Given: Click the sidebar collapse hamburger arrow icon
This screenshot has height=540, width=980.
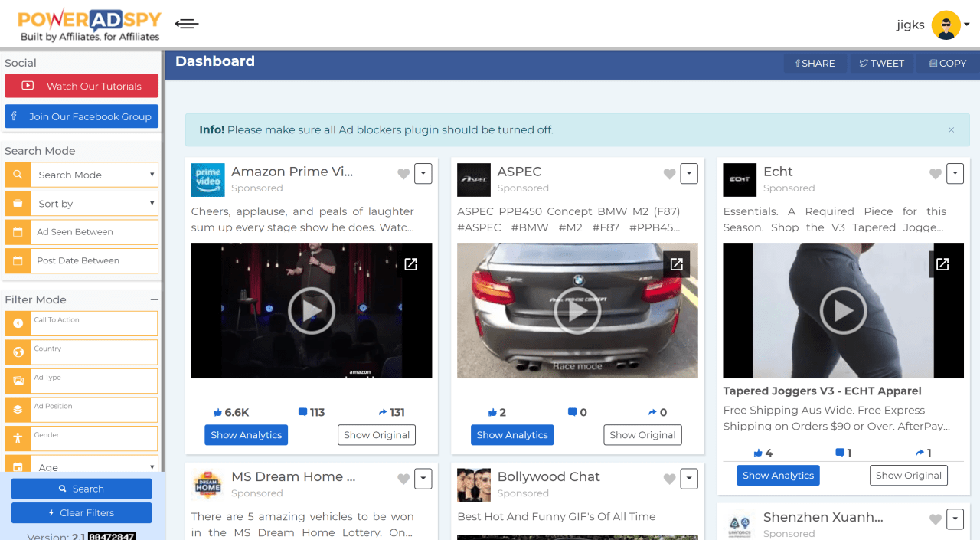Looking at the screenshot, I should click(x=187, y=24).
